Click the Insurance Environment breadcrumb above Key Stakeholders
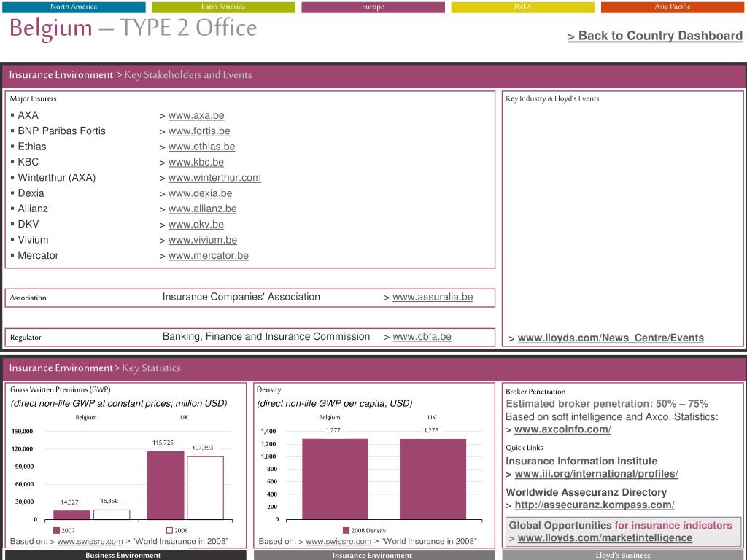Screen dimensions: 747x560 click(x=61, y=75)
